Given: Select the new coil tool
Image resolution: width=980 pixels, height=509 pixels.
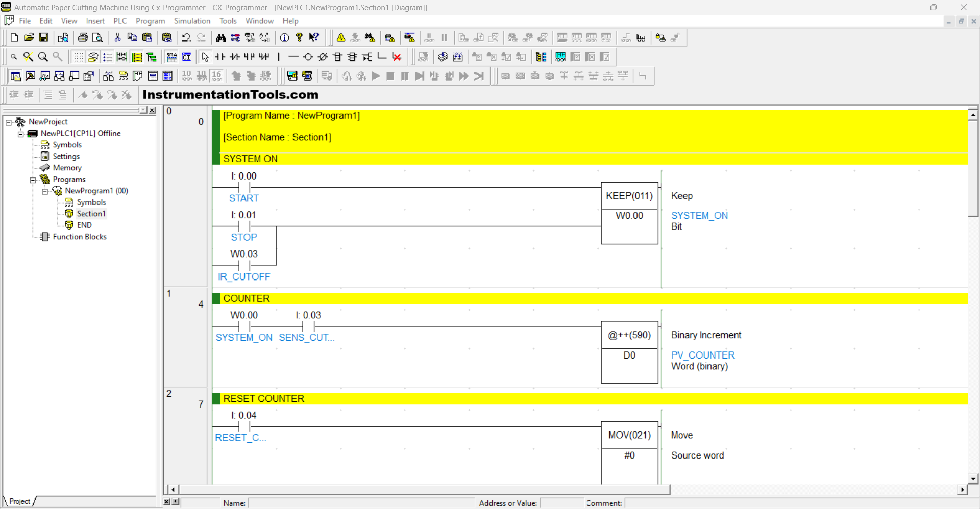Looking at the screenshot, I should click(x=308, y=57).
